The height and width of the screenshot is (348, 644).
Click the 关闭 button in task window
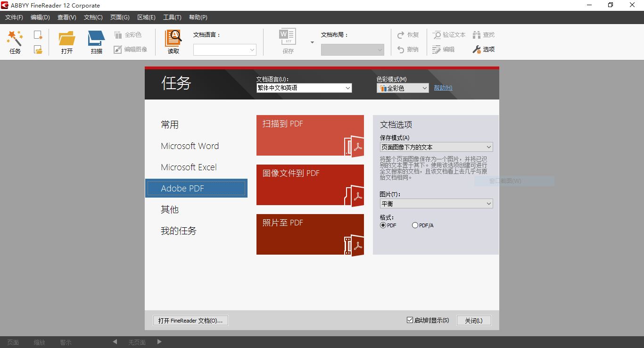point(473,321)
